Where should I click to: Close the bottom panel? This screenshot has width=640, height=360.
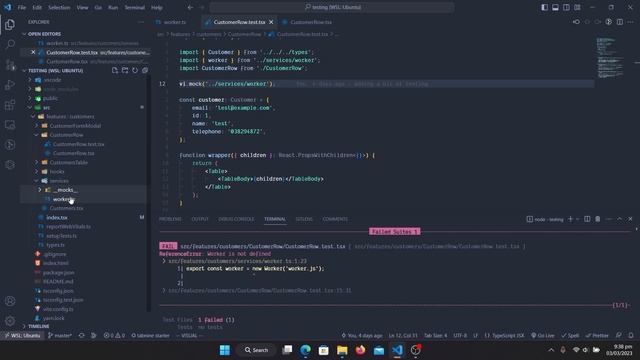click(630, 219)
